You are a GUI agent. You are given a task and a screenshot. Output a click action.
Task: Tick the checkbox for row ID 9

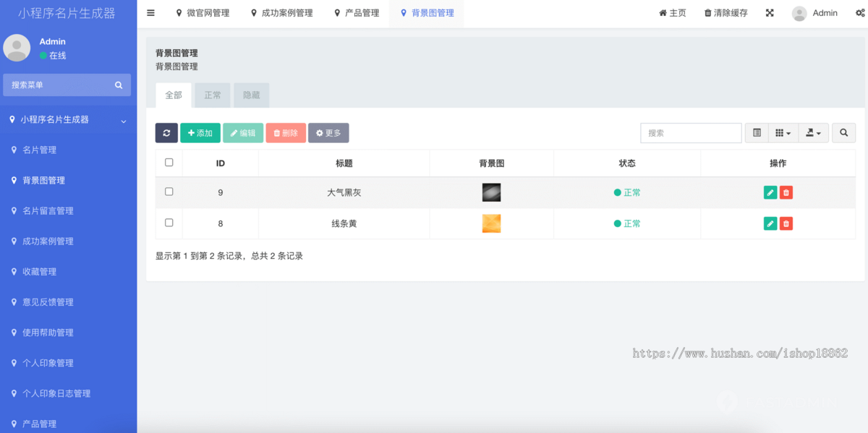point(169,192)
